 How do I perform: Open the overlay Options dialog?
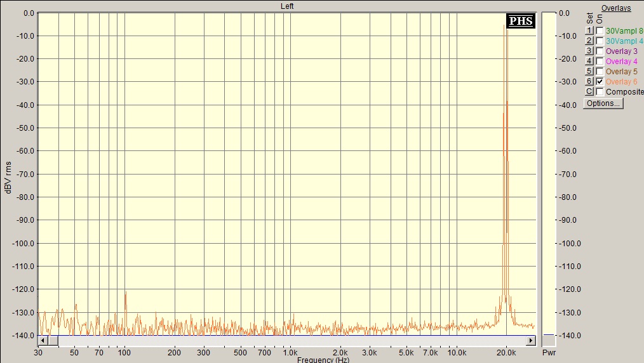click(603, 103)
